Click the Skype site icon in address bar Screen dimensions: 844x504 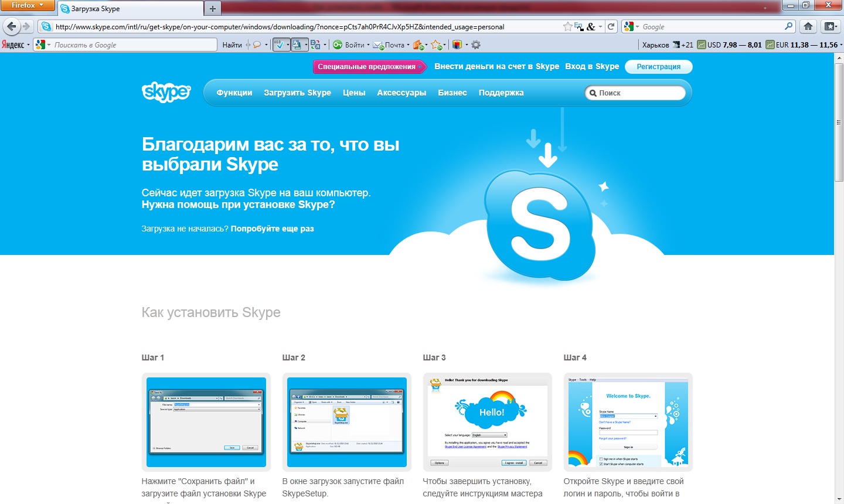pos(46,26)
